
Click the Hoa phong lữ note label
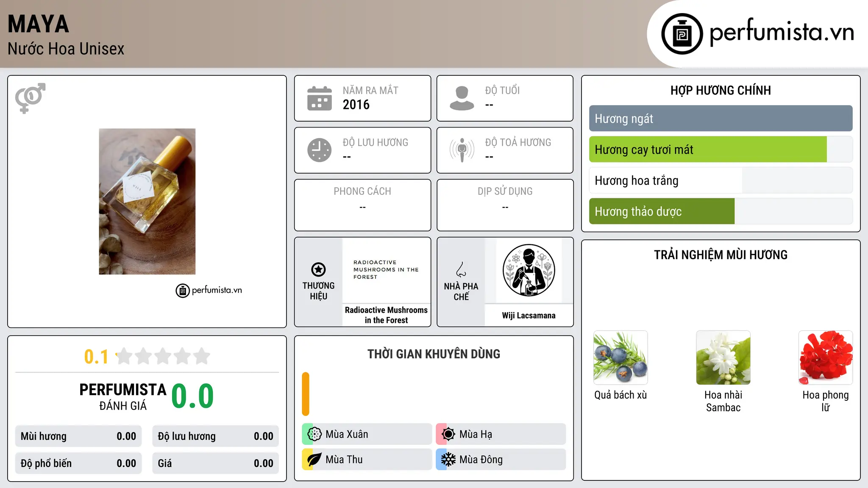826,401
